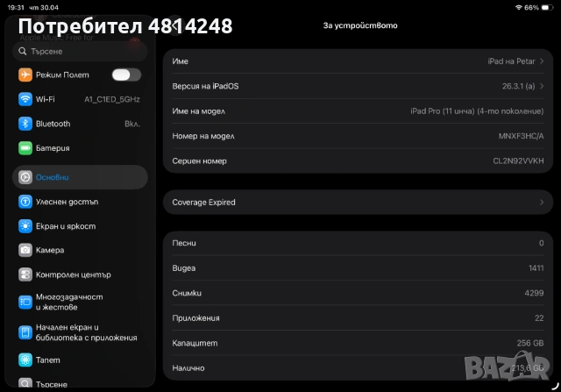Tap the Приложения count 22
Viewport: 561px width, 392px height.
pos(539,317)
